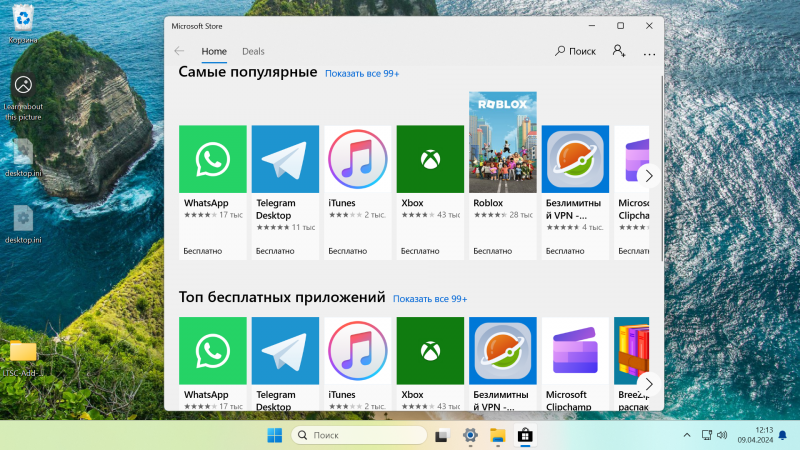Open the sign-in account icon
The width and height of the screenshot is (800, 450).
click(x=619, y=51)
